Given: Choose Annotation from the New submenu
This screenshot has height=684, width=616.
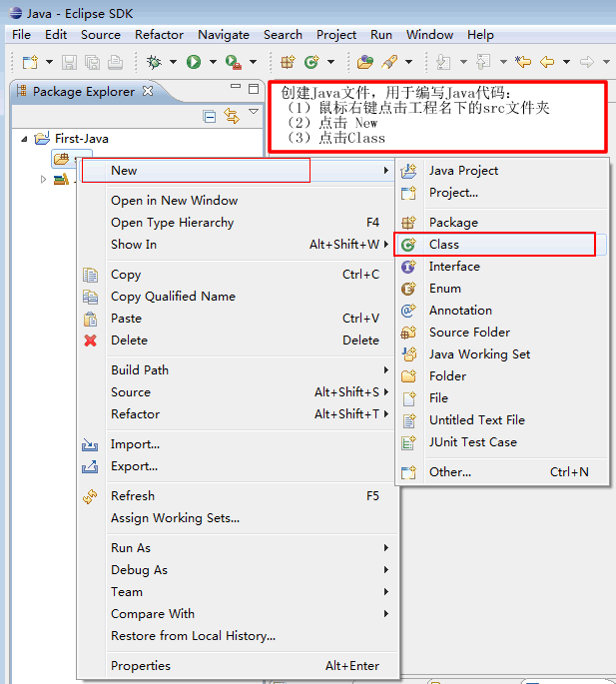Looking at the screenshot, I should 501,311.
